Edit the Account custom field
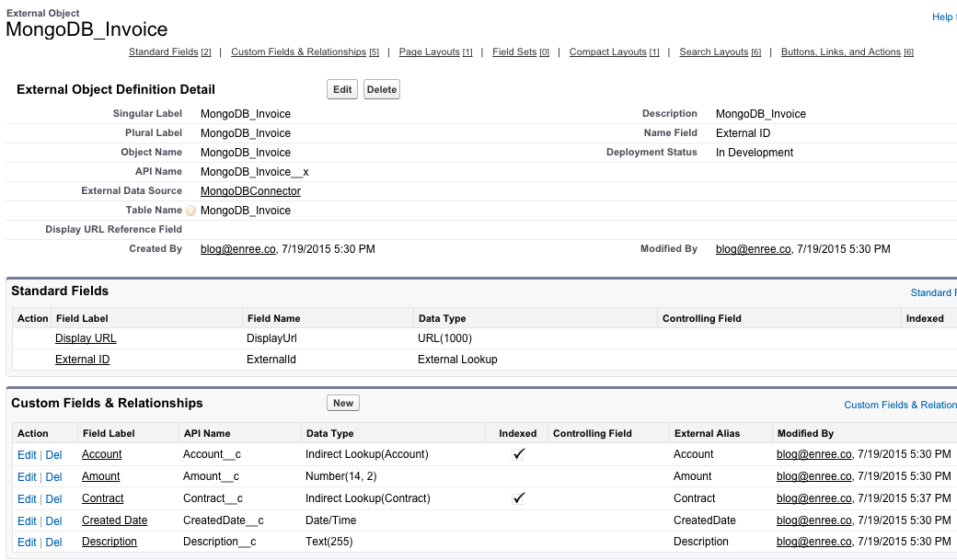957x560 pixels. click(x=27, y=454)
